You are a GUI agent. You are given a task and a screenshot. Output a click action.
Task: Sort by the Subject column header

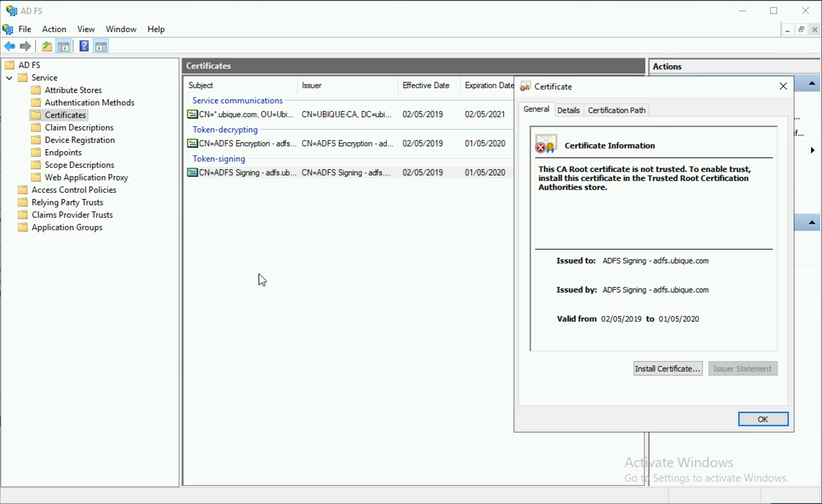coord(241,85)
